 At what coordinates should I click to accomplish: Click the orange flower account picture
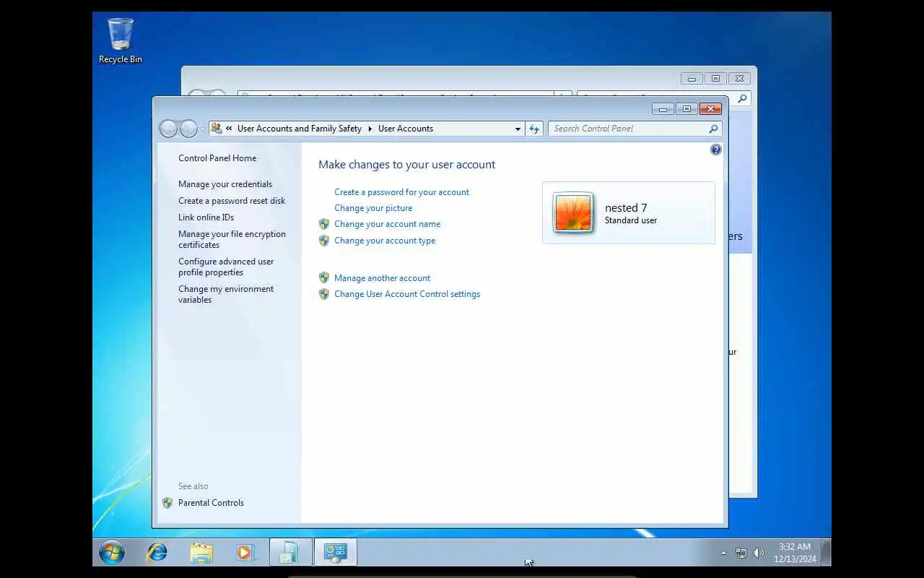(x=573, y=212)
